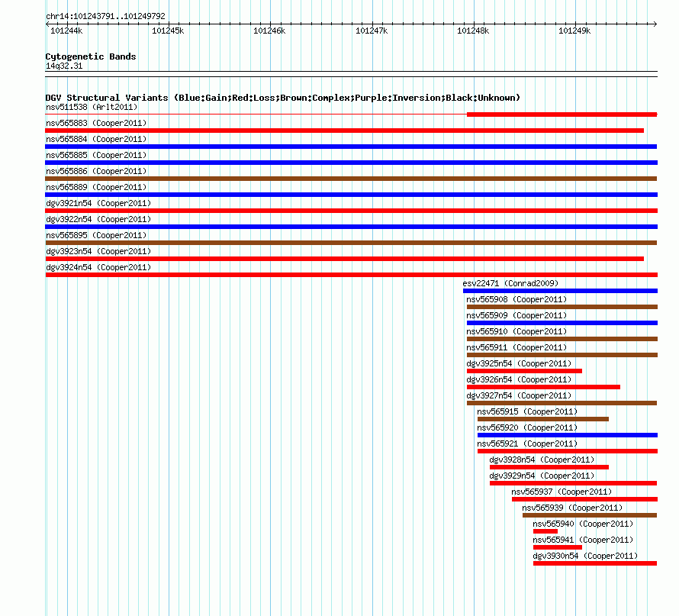The width and height of the screenshot is (679, 616).
Task: Click the dgv3929n54 (Cooper2011) label
Action: click(542, 476)
